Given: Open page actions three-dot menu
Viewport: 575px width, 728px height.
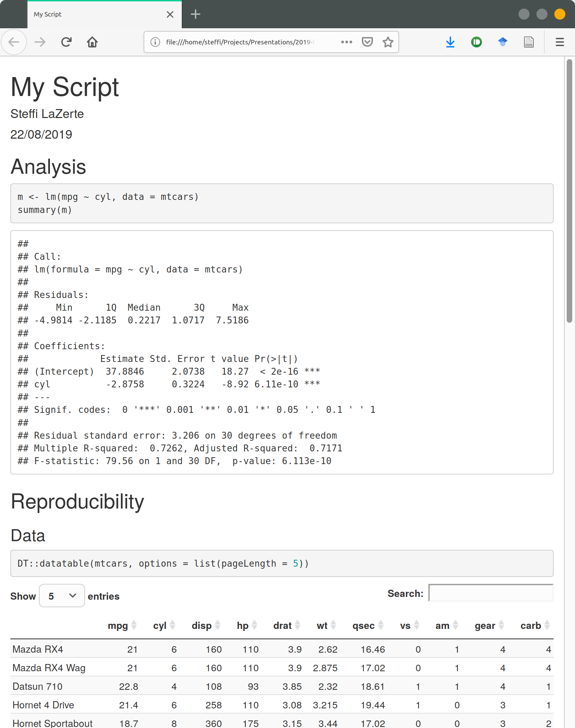Looking at the screenshot, I should pos(346,42).
